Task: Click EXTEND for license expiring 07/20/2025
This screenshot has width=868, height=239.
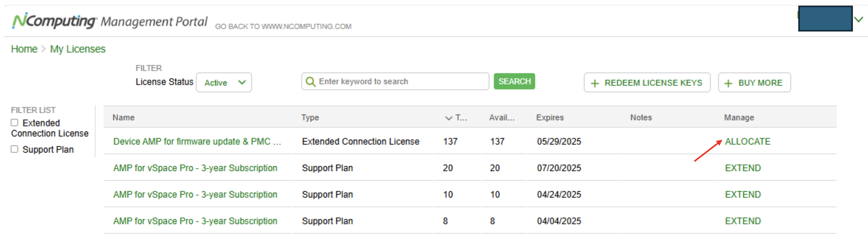Action: (743, 168)
